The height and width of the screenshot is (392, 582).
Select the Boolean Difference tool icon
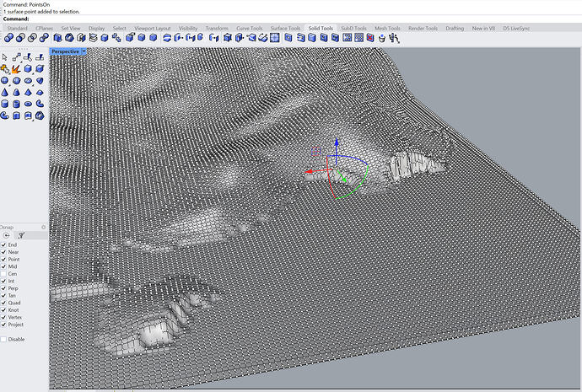click(x=20, y=38)
